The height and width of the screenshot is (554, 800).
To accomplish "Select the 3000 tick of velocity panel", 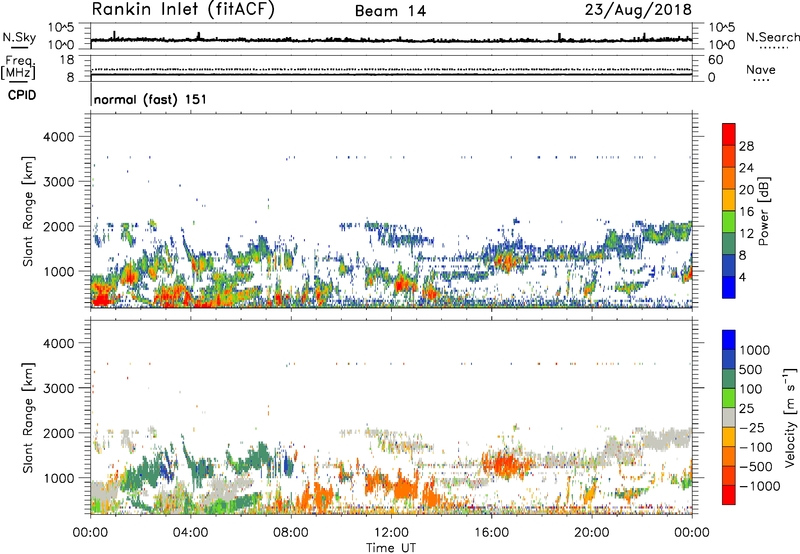I will (60, 388).
